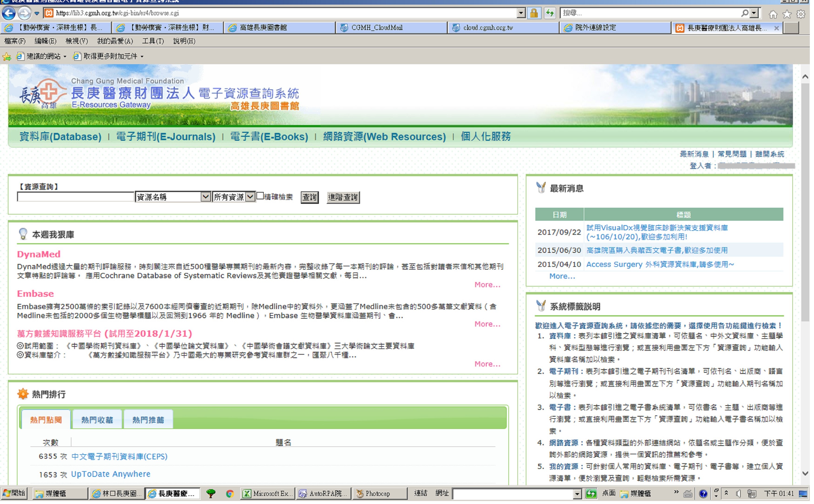Viewport: 814px width, 504px height.
Task: Switch to the 熱門收藏 tab
Action: (x=97, y=420)
